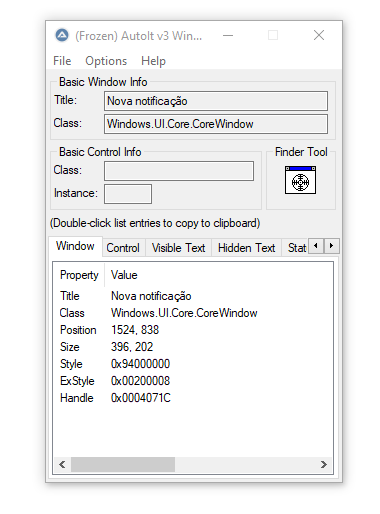Click the Class field showing Windows.UI.Core.CoreWindow
Viewport: 380px width, 514px height.
[216, 124]
